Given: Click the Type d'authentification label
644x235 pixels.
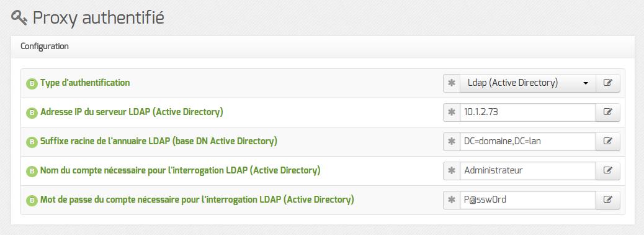Looking at the screenshot, I should click(x=85, y=83).
